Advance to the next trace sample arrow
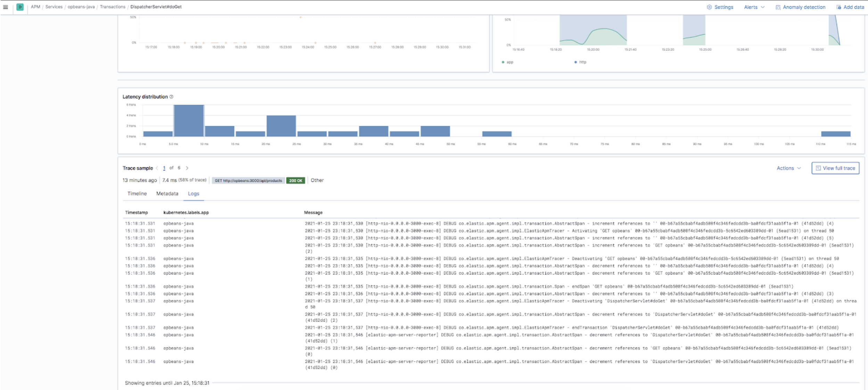This screenshot has height=390, width=868. click(187, 168)
